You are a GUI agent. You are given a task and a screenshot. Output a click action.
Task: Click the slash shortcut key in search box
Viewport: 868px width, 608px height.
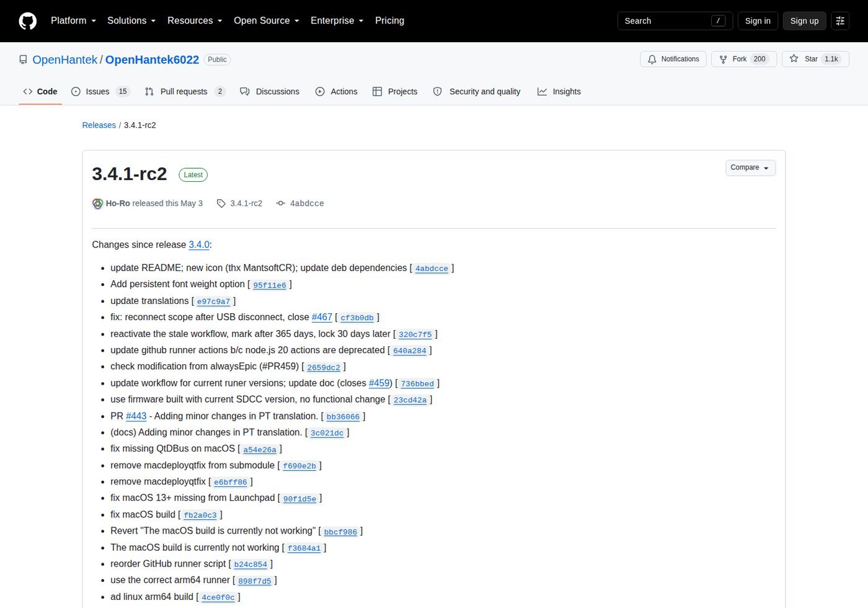point(718,21)
